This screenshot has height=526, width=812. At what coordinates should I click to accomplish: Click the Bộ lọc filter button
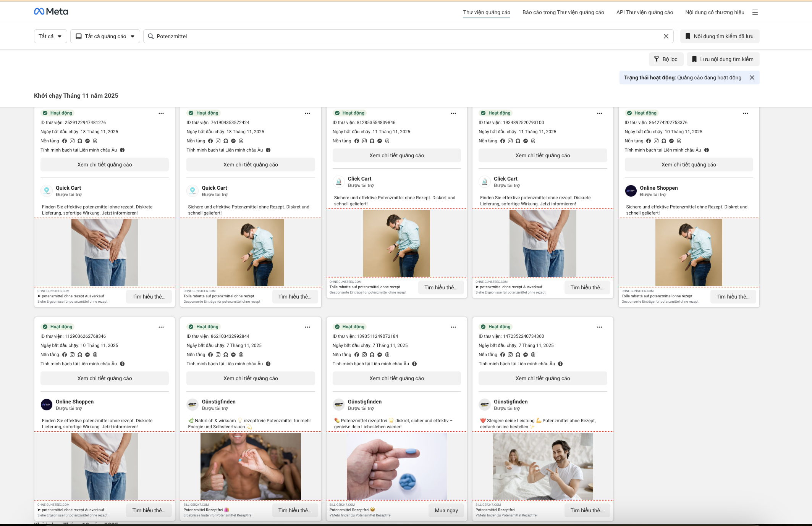click(x=665, y=59)
